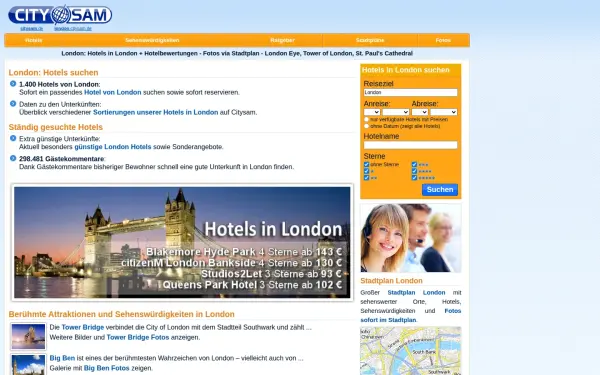Follow 'Sortierungen unserer Hotels in London' link
The height and width of the screenshot is (375, 600).
pyautogui.click(x=155, y=112)
